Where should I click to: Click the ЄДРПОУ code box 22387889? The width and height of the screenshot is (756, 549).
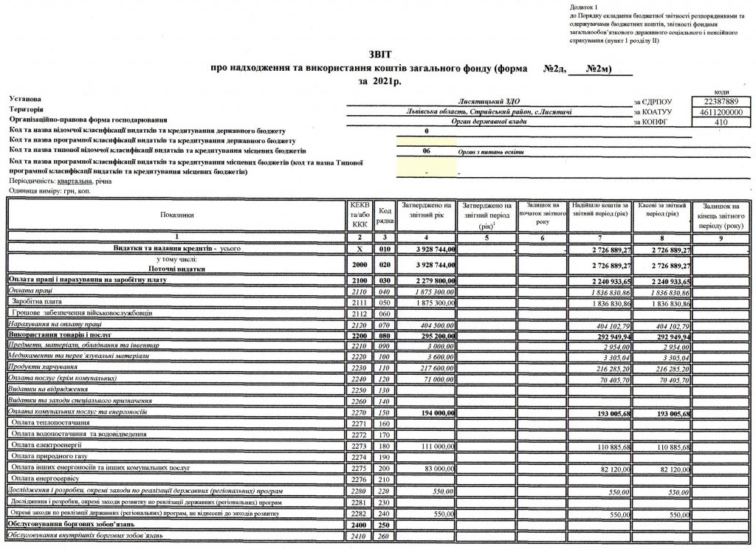click(x=720, y=101)
